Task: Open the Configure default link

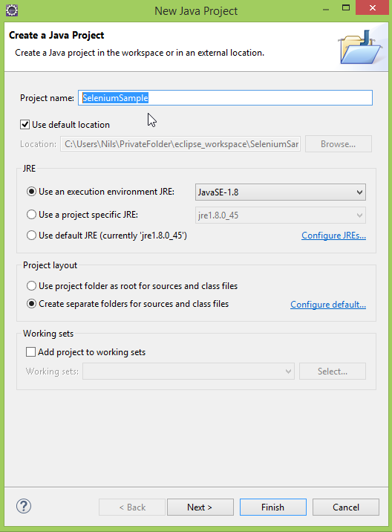Action: click(x=328, y=305)
